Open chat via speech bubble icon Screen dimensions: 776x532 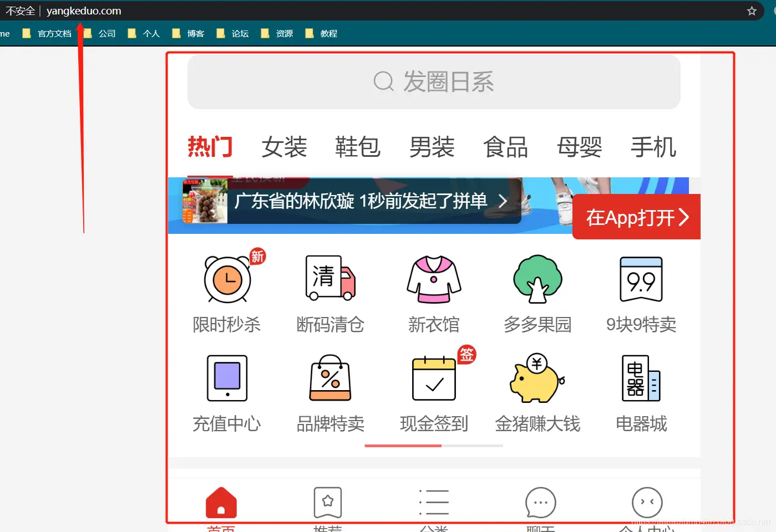click(x=541, y=502)
